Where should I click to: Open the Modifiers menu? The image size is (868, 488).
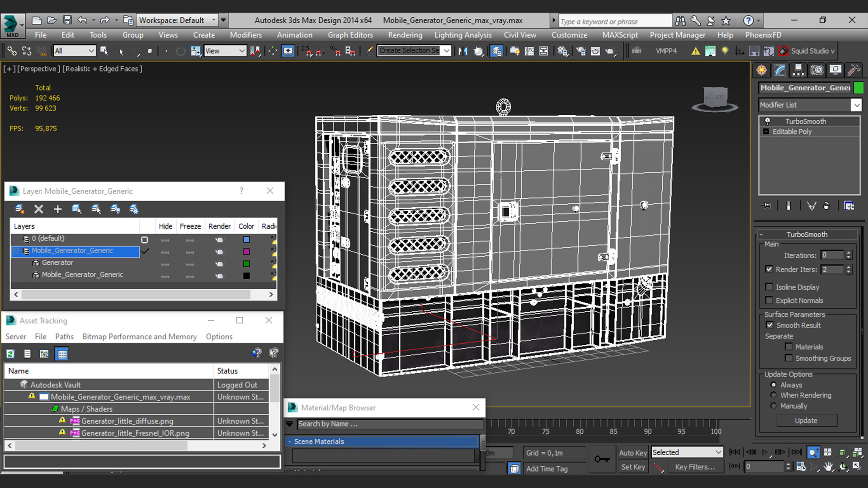(x=245, y=35)
